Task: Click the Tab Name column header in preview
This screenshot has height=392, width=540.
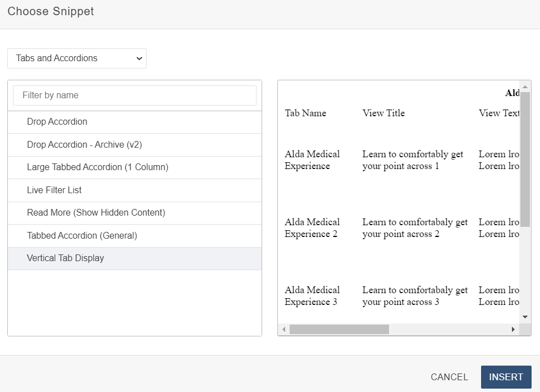Action: pos(305,113)
